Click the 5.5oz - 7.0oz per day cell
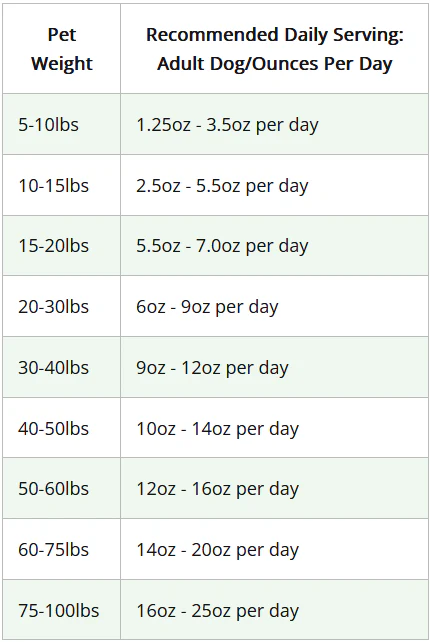Viewport: 430px width, 642px height. coord(274,245)
